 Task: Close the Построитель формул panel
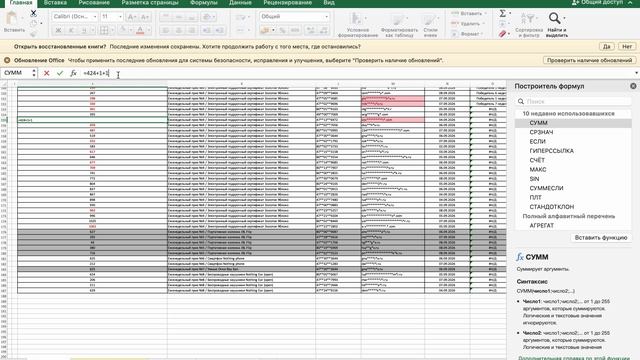point(633,86)
